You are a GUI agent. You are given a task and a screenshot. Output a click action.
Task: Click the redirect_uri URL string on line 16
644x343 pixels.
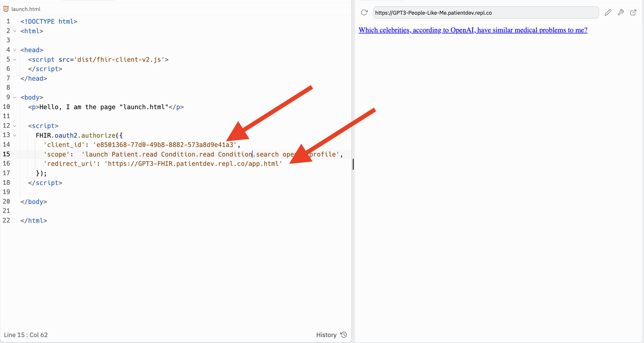[x=193, y=164]
